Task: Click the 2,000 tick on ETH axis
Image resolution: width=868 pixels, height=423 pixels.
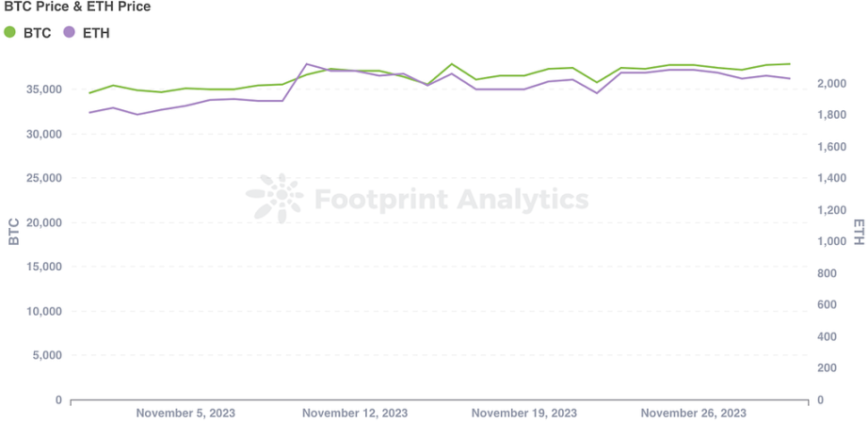Action: point(833,84)
